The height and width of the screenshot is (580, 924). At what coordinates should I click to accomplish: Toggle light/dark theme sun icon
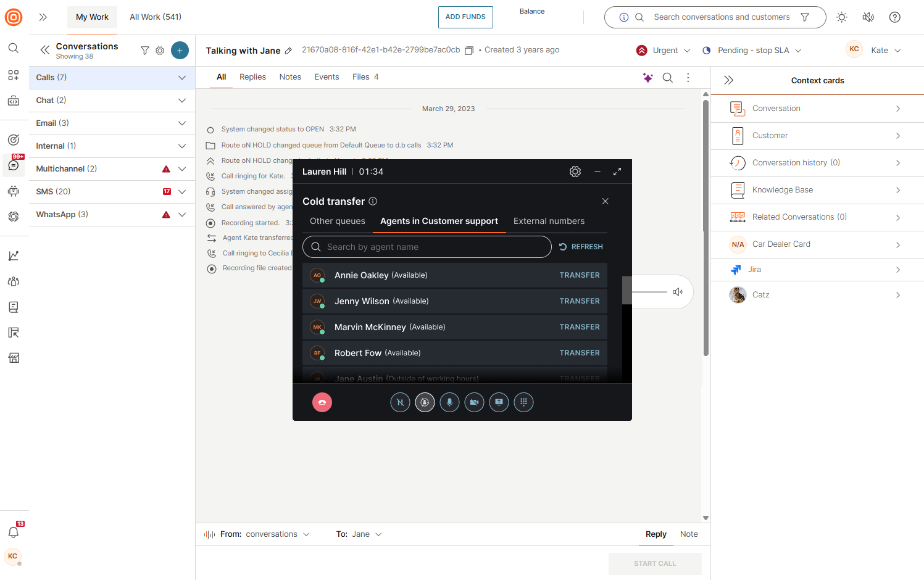pyautogui.click(x=841, y=17)
